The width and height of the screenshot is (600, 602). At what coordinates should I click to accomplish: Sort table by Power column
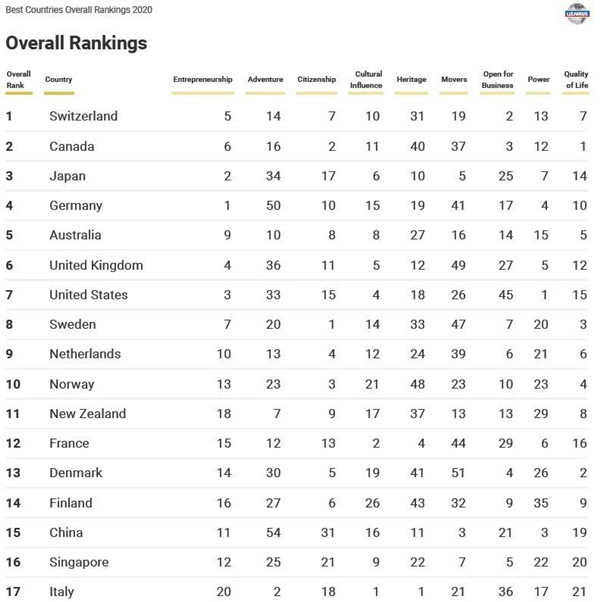(x=538, y=79)
